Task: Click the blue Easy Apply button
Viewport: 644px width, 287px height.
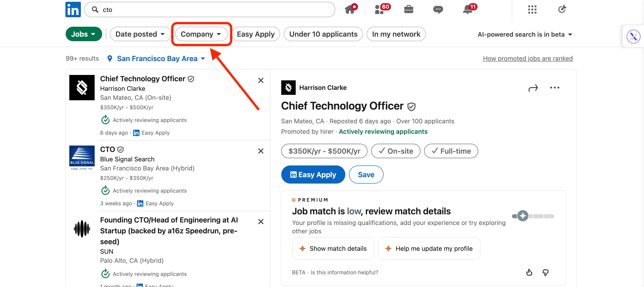Action: (x=313, y=174)
